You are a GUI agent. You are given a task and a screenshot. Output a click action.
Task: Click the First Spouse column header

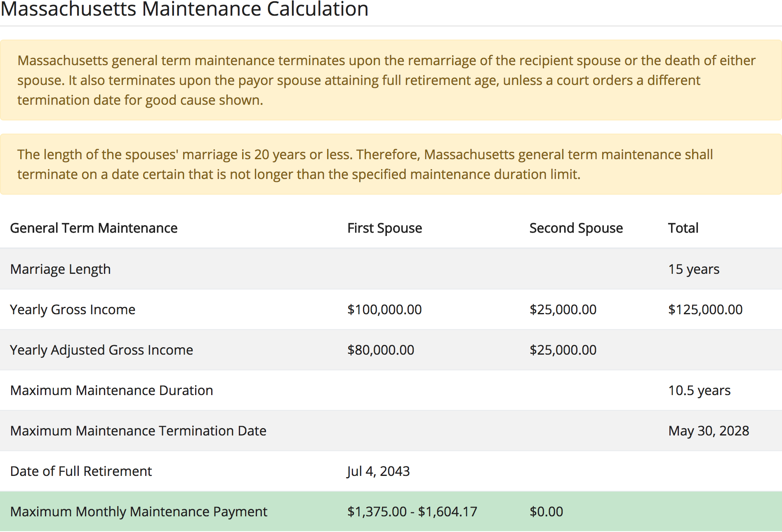[x=384, y=228]
